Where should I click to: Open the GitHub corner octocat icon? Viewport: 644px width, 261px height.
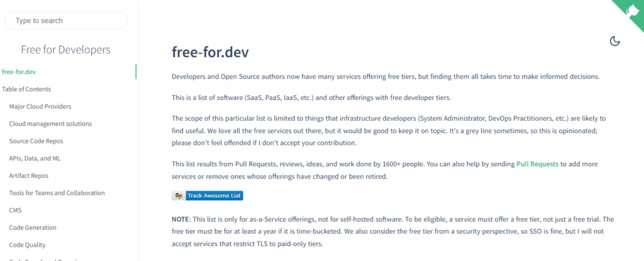click(x=633, y=10)
